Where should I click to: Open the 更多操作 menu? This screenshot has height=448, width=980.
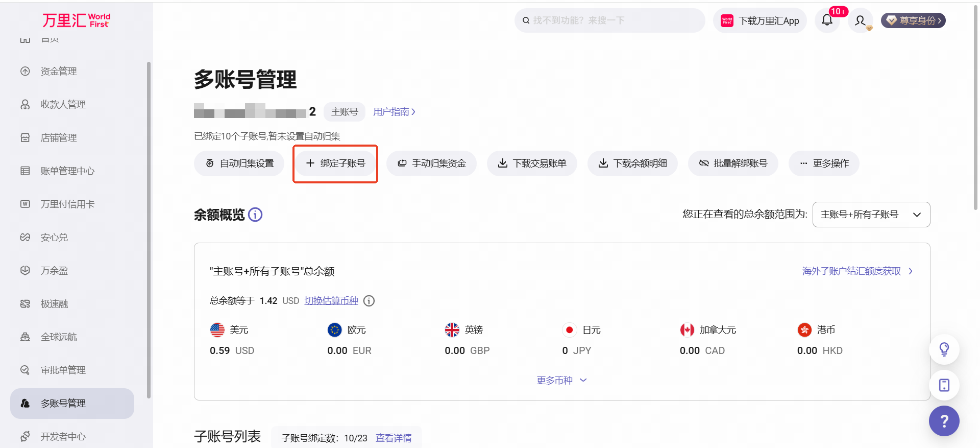(x=824, y=163)
